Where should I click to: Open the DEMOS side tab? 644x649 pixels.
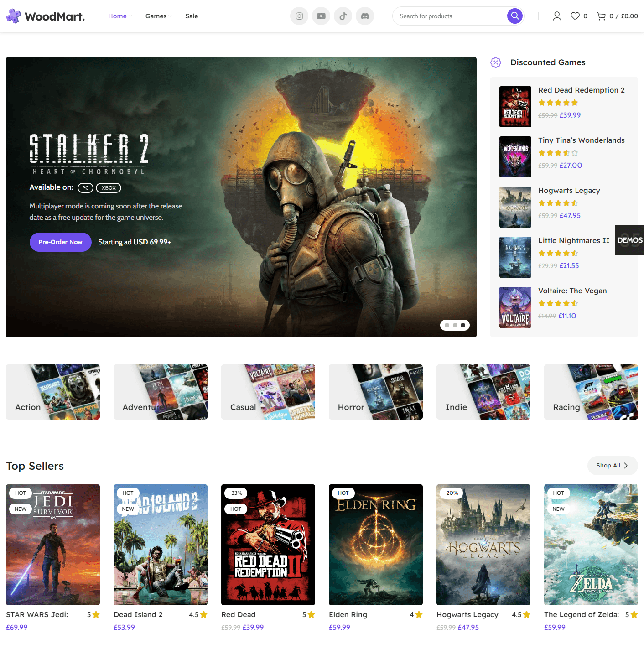click(x=629, y=240)
